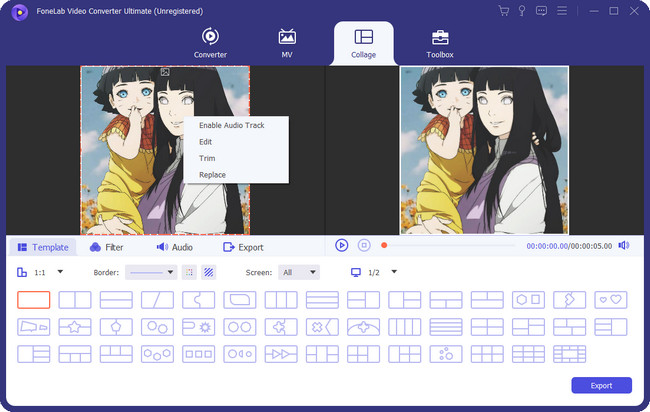Select the two circles template
Viewport: 650px width, 412px height.
point(240,327)
